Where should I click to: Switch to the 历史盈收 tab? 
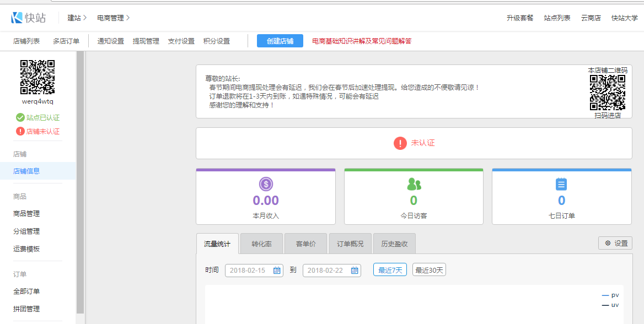394,244
